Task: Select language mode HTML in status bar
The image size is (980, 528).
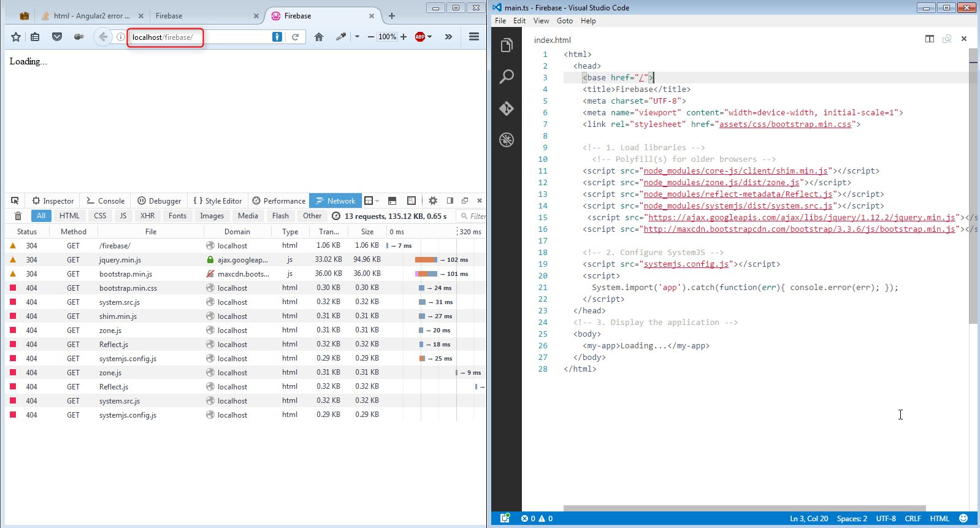Action: tap(940, 519)
